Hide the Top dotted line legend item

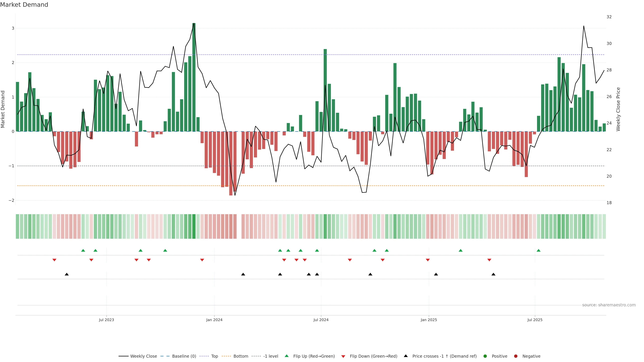click(x=214, y=356)
